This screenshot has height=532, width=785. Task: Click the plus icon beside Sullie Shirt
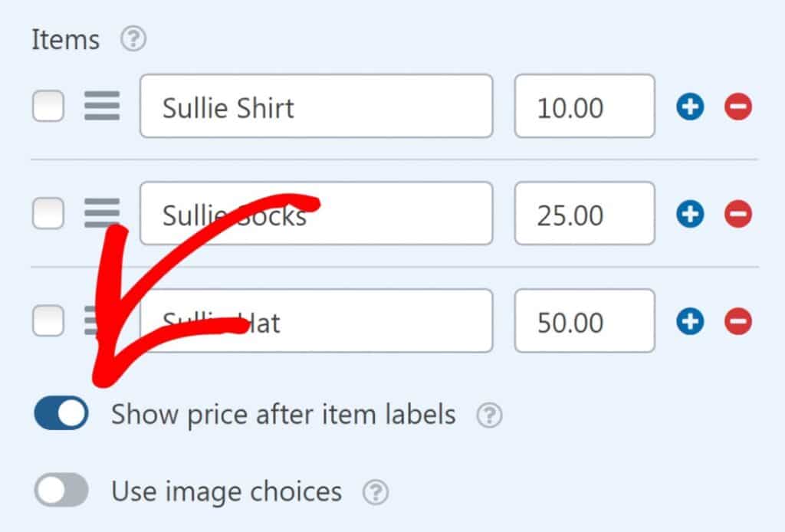(x=689, y=107)
